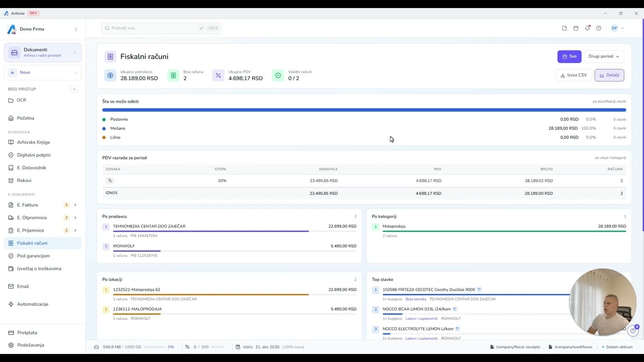This screenshot has width=644, height=362.
Task: Click the Broj računa receipt icon
Action: pos(173,75)
